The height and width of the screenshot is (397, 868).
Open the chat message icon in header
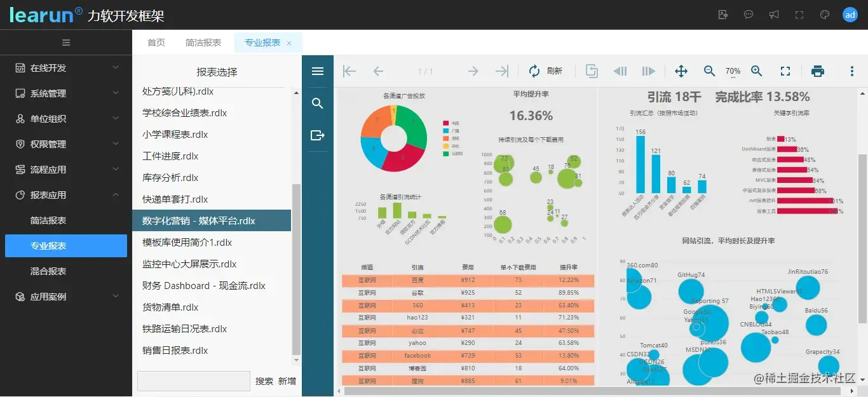pos(749,15)
